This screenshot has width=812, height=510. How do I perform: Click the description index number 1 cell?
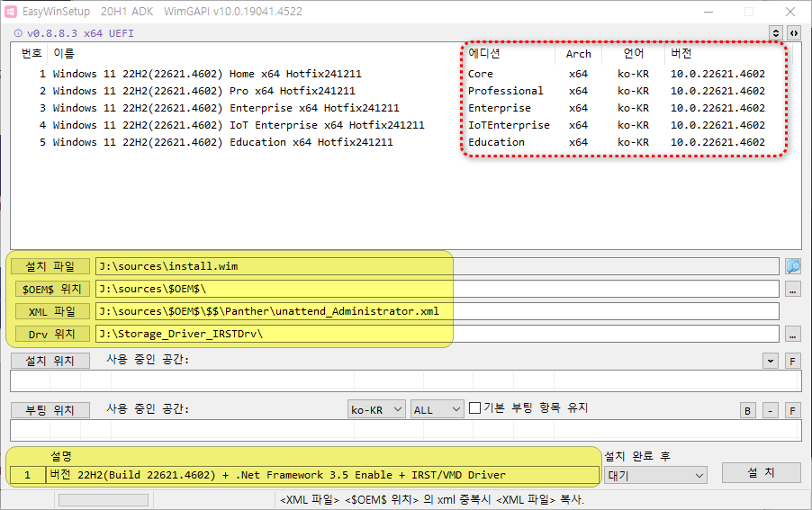[27, 475]
